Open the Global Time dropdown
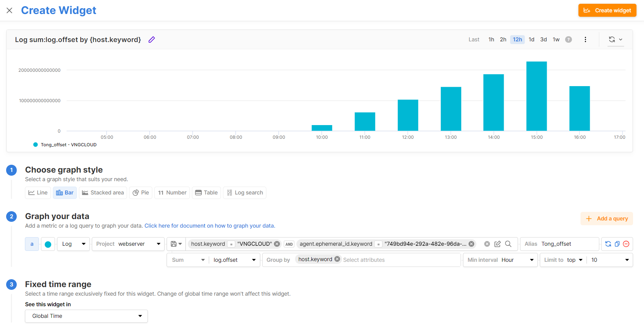This screenshot has height=324, width=644. [x=86, y=316]
